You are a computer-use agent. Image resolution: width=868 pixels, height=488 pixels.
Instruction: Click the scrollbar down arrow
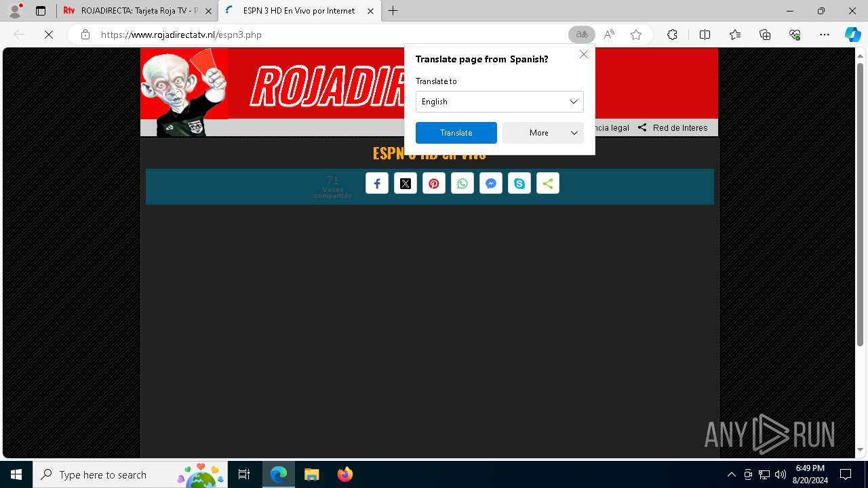click(861, 449)
